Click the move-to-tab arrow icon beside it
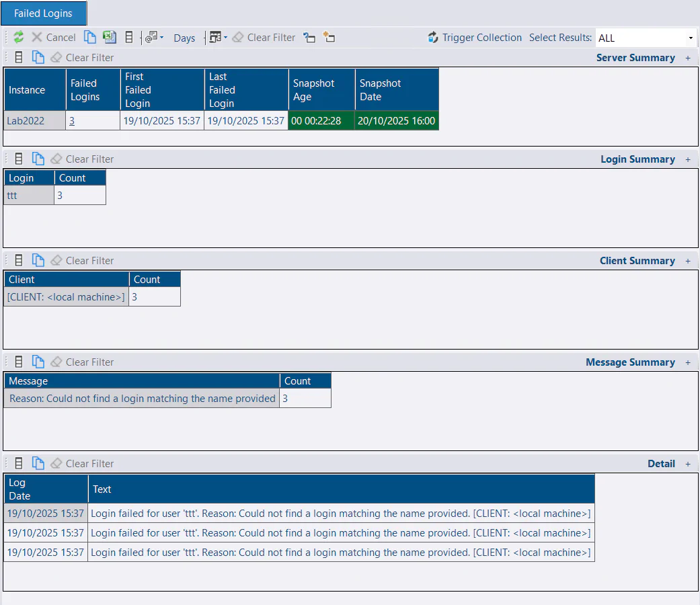This screenshot has width=700, height=605. tap(309, 38)
